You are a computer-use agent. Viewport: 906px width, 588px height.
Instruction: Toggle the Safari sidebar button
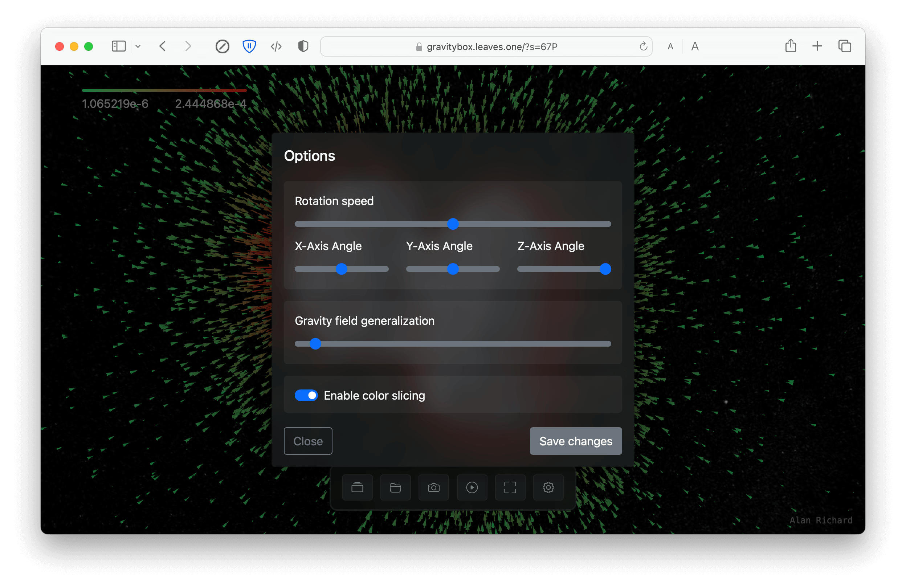118,46
